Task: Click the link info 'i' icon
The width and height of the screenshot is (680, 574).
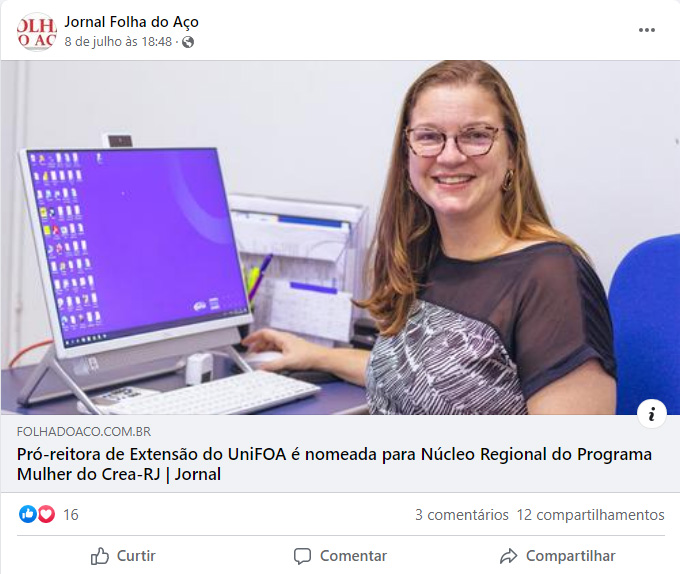Action: (652, 414)
